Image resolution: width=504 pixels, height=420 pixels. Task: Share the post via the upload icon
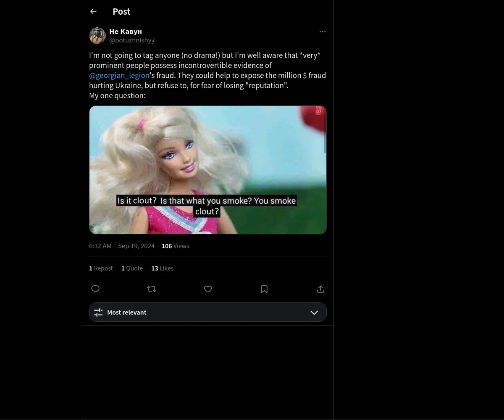tap(320, 289)
